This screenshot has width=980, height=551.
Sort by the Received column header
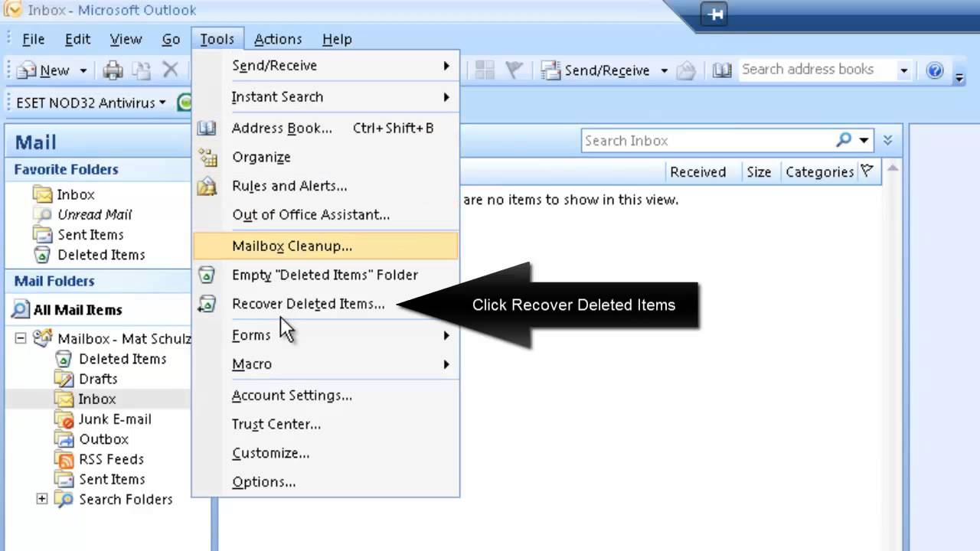[697, 172]
